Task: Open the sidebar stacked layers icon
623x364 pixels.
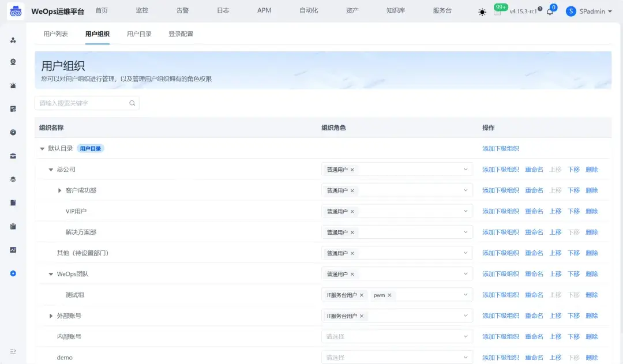Action: point(13,179)
